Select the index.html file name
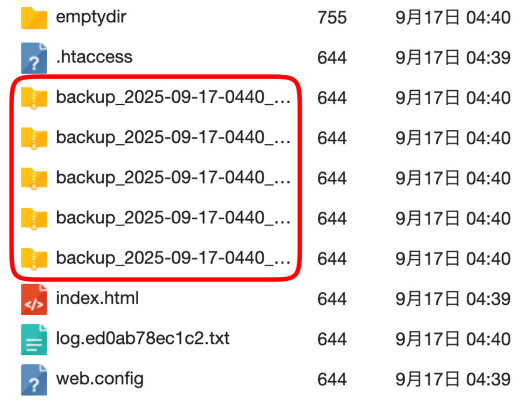532x414 pixels. click(x=97, y=298)
